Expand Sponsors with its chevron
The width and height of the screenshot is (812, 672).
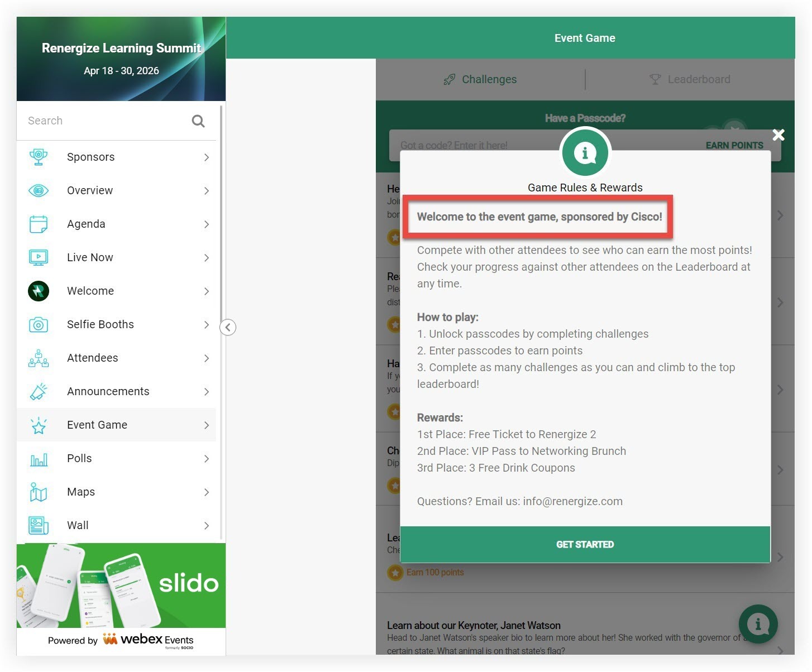(x=207, y=157)
